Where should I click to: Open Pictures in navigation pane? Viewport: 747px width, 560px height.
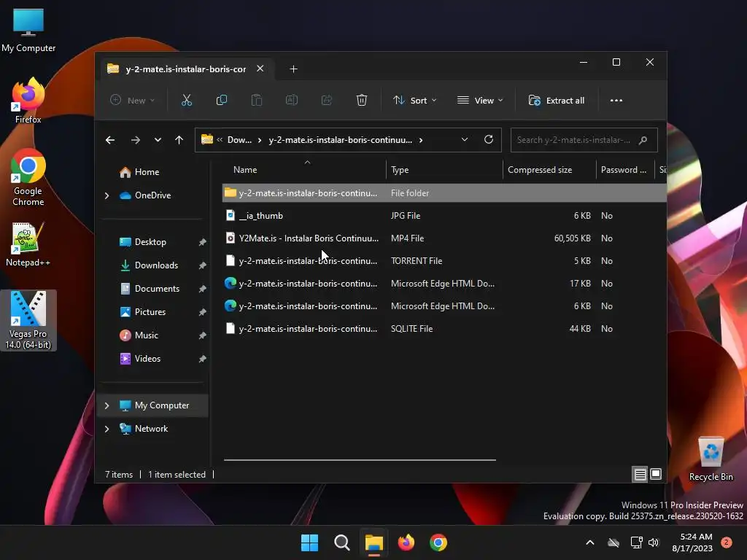pyautogui.click(x=150, y=312)
